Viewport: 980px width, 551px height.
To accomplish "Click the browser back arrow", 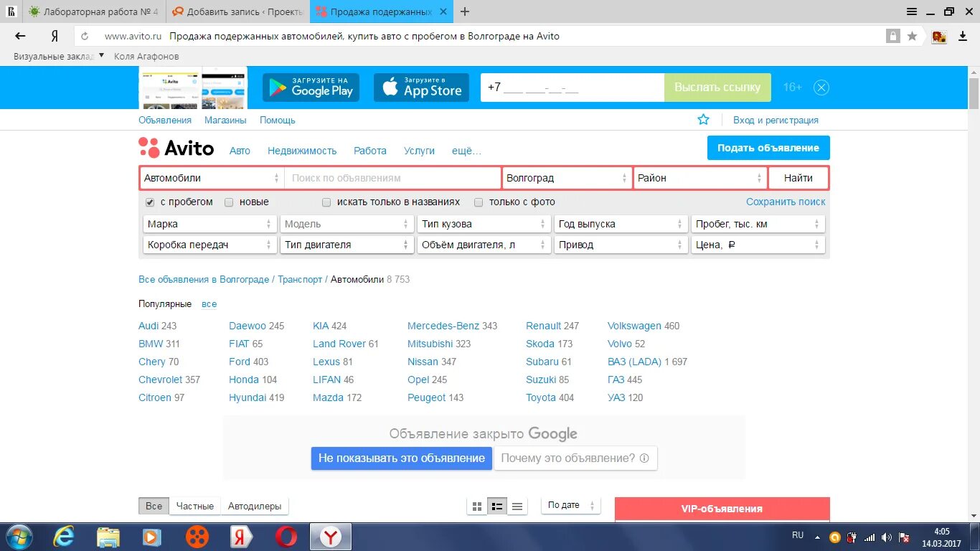I will pos(20,36).
